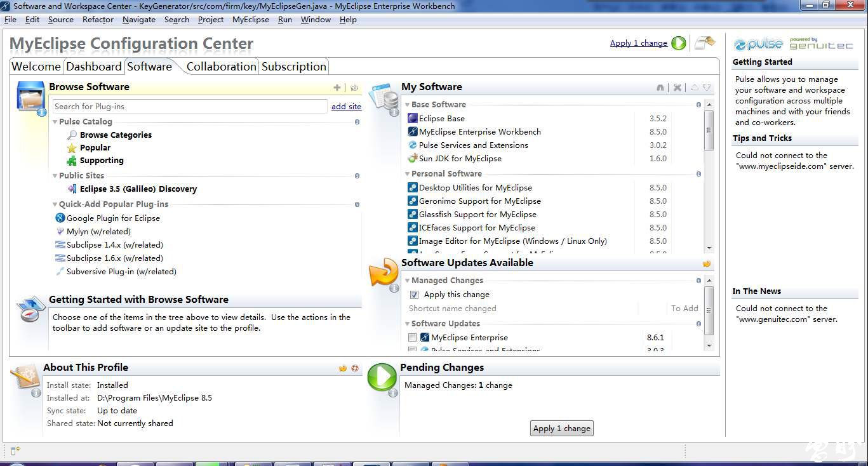Open the Window menu

[x=316, y=20]
